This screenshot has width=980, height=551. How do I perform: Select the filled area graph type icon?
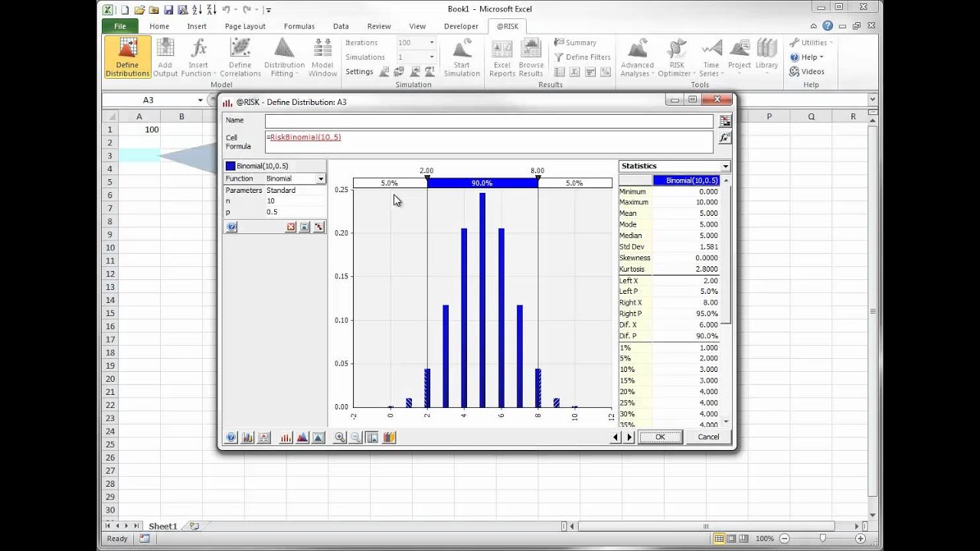(x=302, y=437)
